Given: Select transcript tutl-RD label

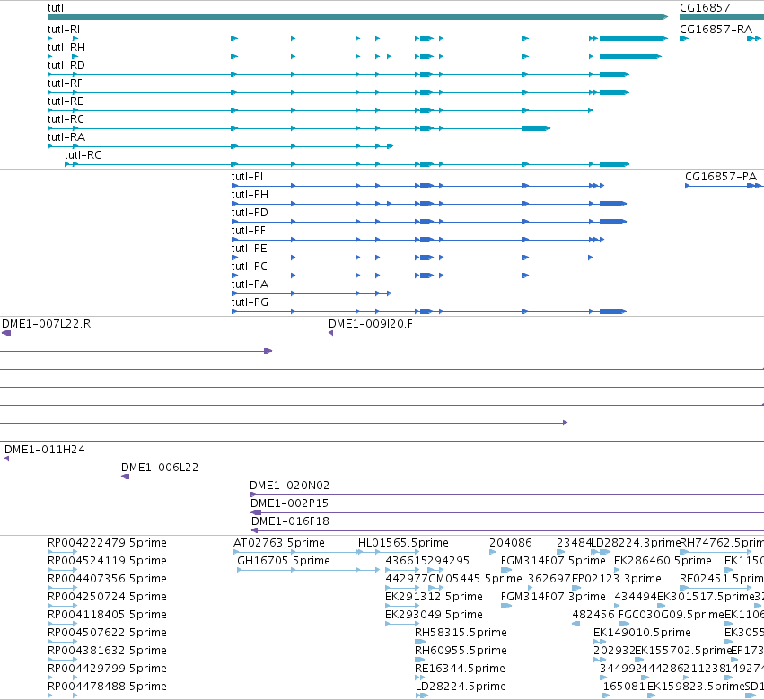Looking at the screenshot, I should [x=66, y=66].
